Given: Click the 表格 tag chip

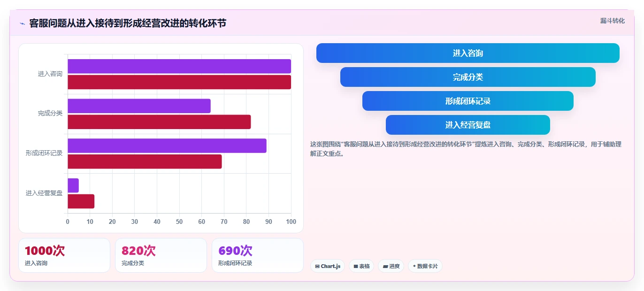Looking at the screenshot, I should click(361, 266).
